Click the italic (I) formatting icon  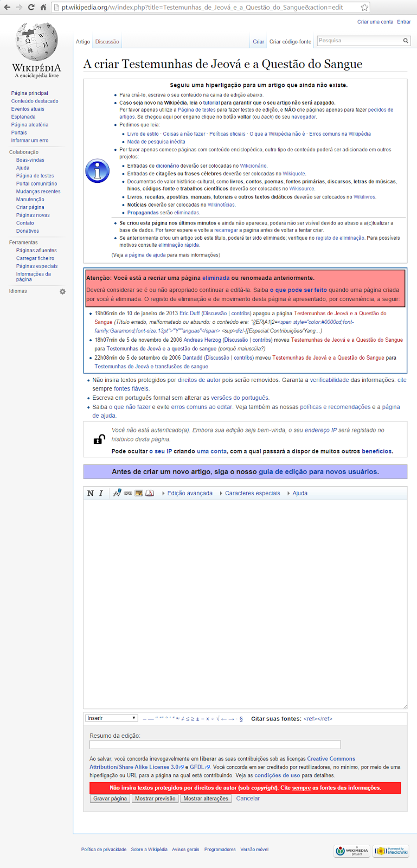click(101, 493)
